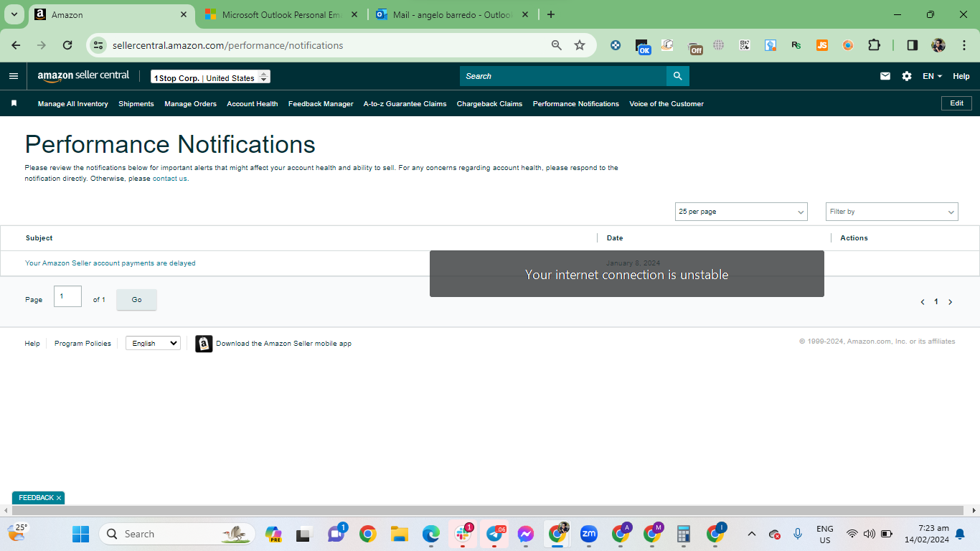
Task: Go to the previous page with left chevron
Action: 923,302
